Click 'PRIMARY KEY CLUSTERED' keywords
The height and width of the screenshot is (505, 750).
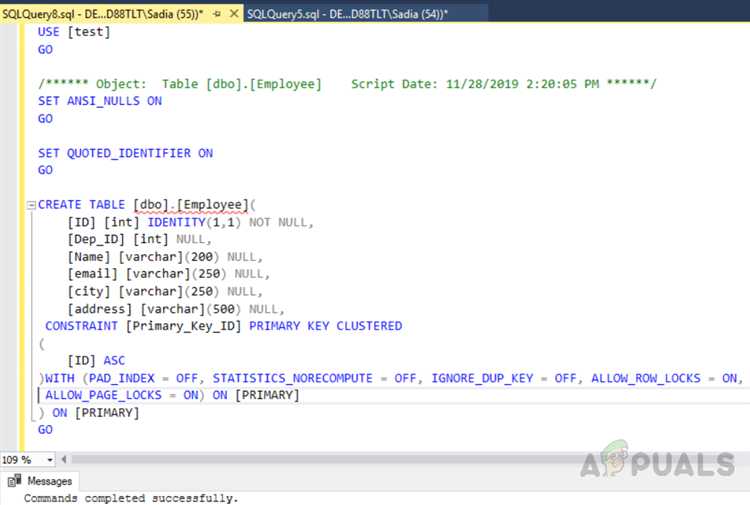[x=326, y=326]
